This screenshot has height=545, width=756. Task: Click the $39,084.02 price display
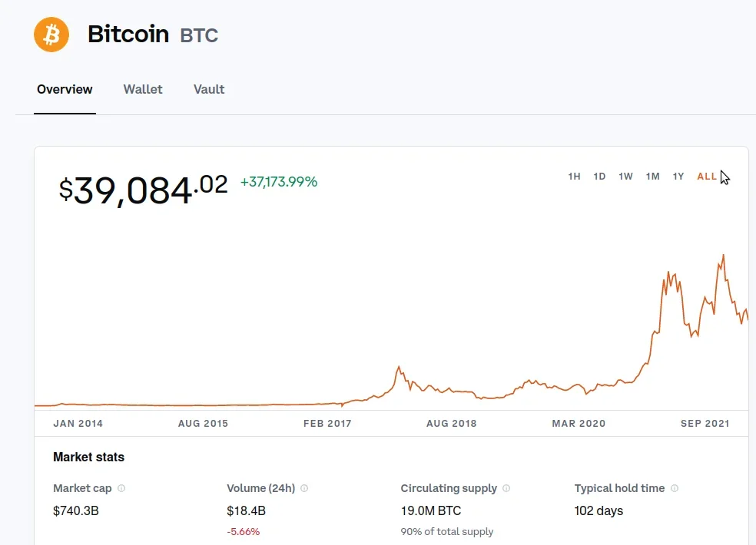[143, 190]
